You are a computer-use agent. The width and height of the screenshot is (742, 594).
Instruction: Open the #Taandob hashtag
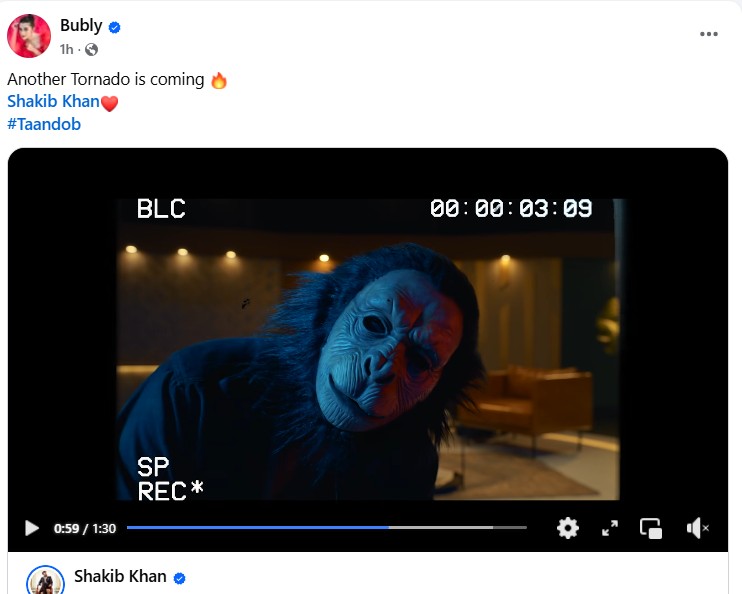(x=44, y=124)
